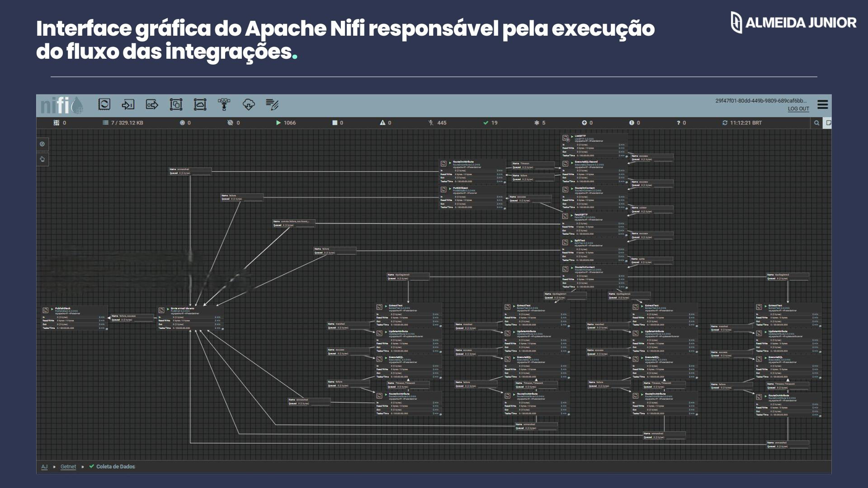The image size is (868, 488).
Task: Click the LOG OUT link
Action: pos(798,109)
